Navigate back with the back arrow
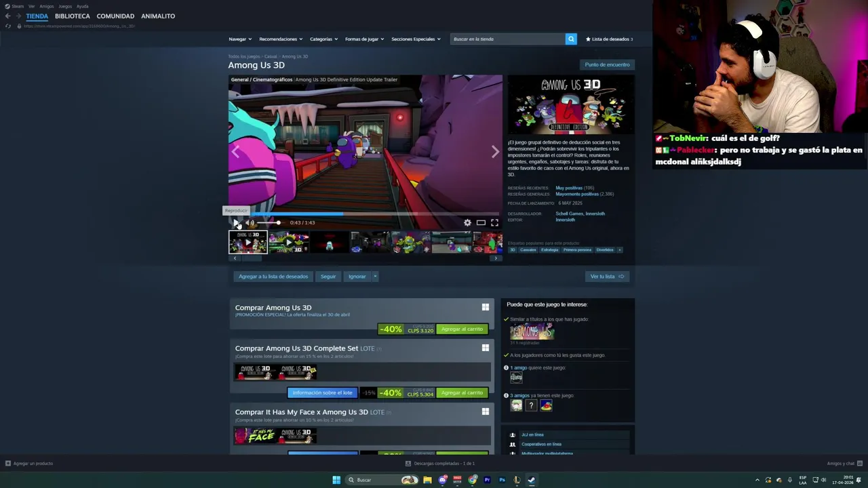The height and width of the screenshot is (488, 868). (7, 16)
